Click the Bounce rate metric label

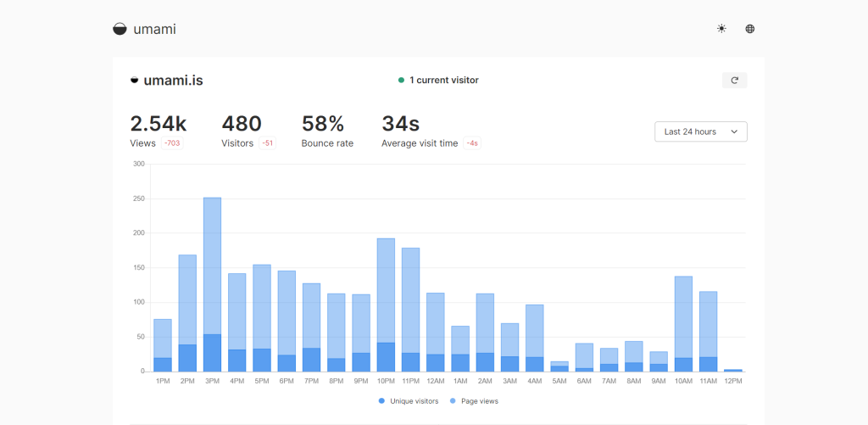pos(328,143)
